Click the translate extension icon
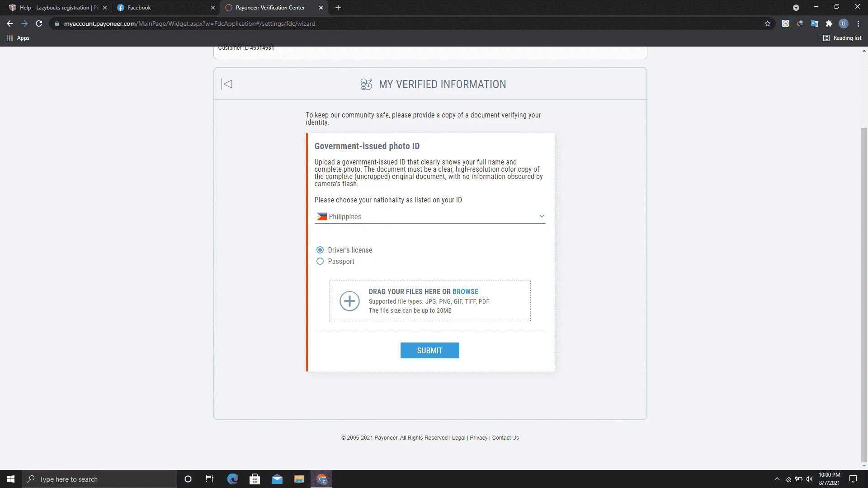This screenshot has width=868, height=488. tap(815, 23)
